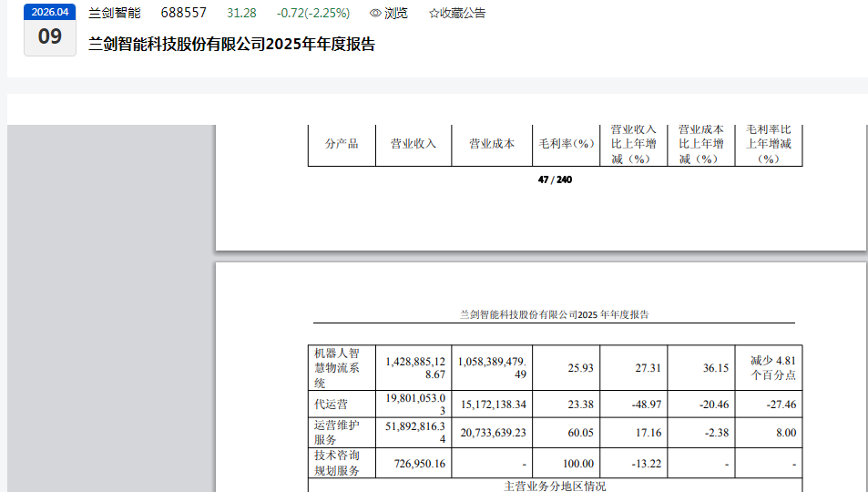This screenshot has height=492, width=868.
Task: Click the value -48.97
Action: 647,405
